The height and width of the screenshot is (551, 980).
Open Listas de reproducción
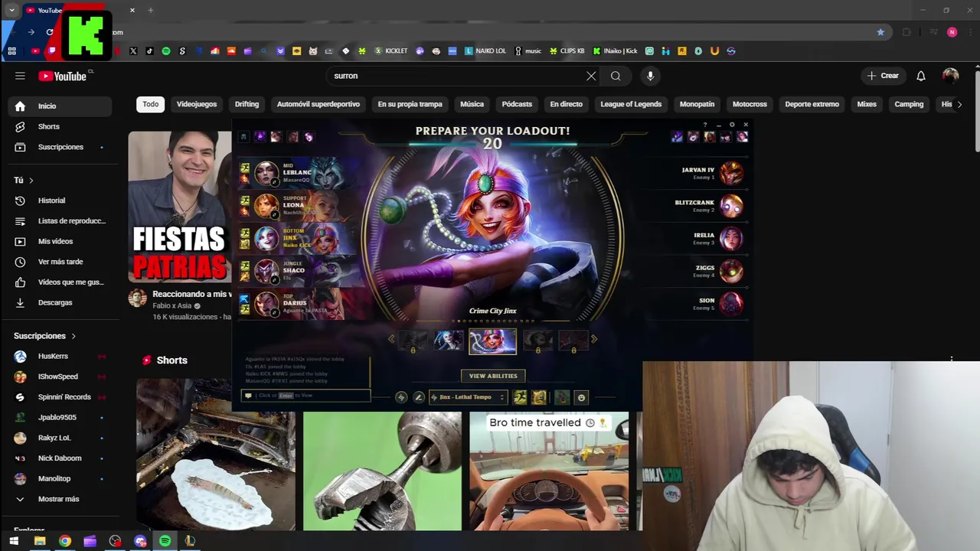pos(61,221)
